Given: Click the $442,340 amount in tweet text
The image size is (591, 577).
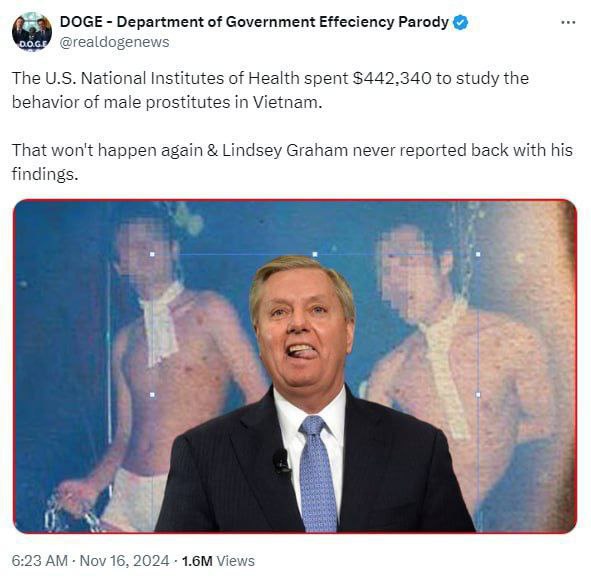Looking at the screenshot, I should pyautogui.click(x=392, y=78).
